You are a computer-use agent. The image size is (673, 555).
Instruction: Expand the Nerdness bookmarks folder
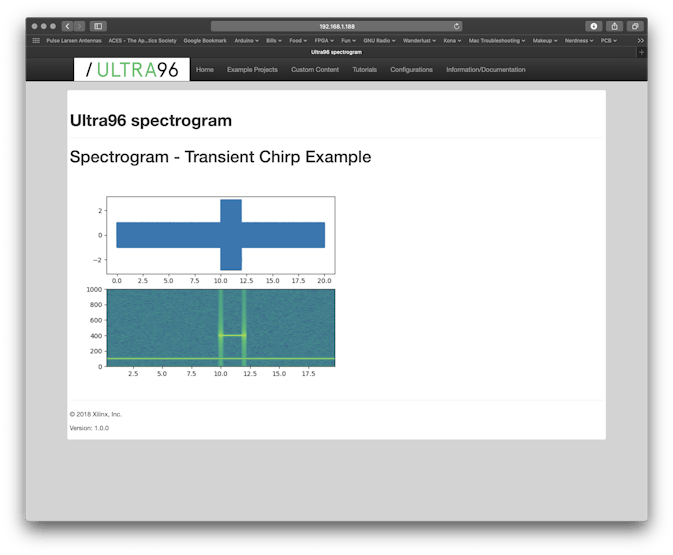(579, 40)
